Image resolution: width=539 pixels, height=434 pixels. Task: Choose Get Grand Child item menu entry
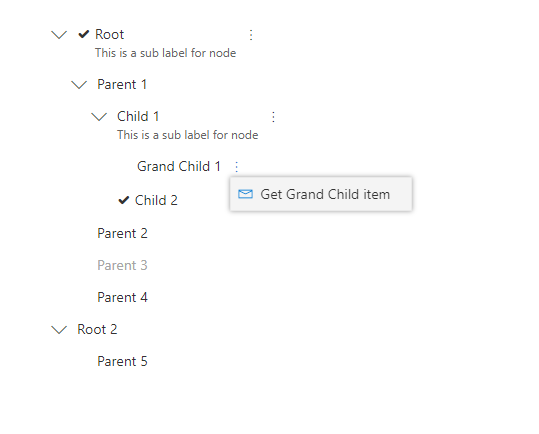(x=321, y=194)
